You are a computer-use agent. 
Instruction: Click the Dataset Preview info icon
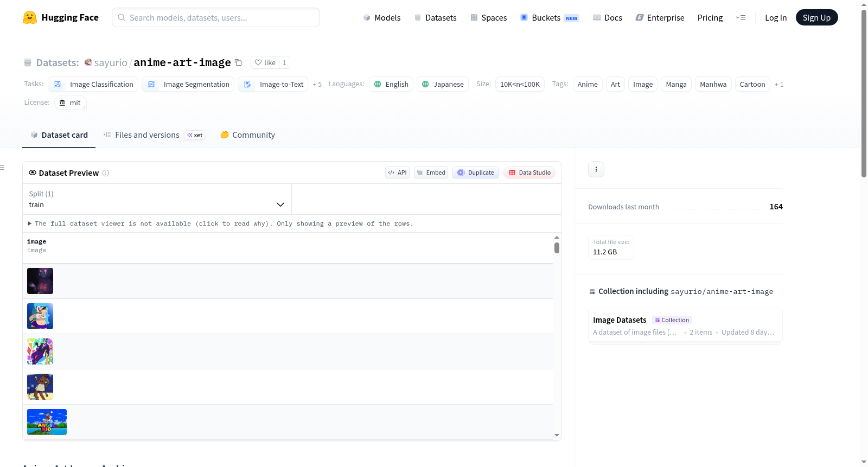106,173
